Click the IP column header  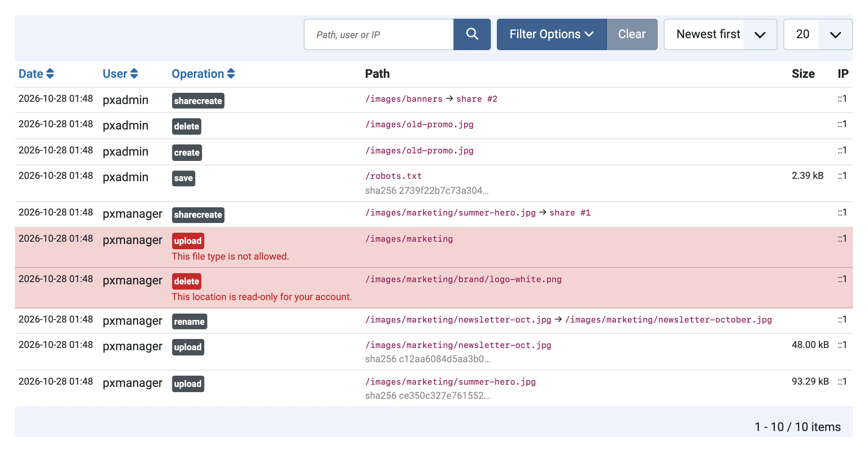click(x=843, y=74)
